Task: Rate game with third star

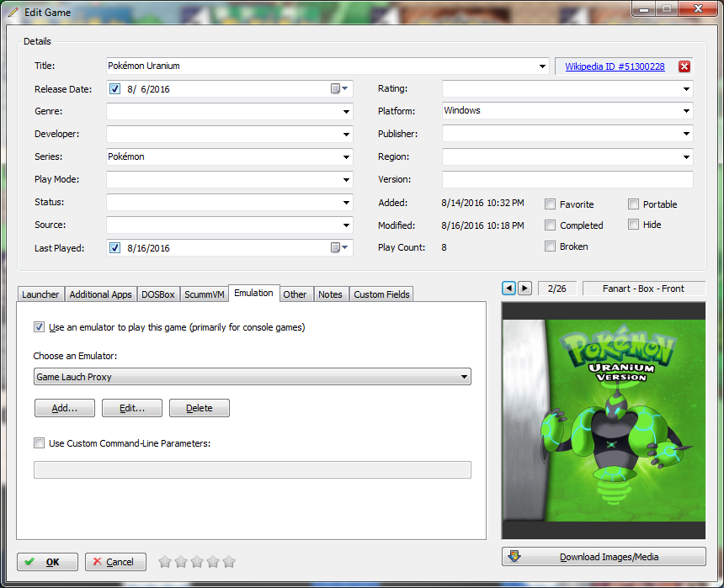Action: click(197, 562)
